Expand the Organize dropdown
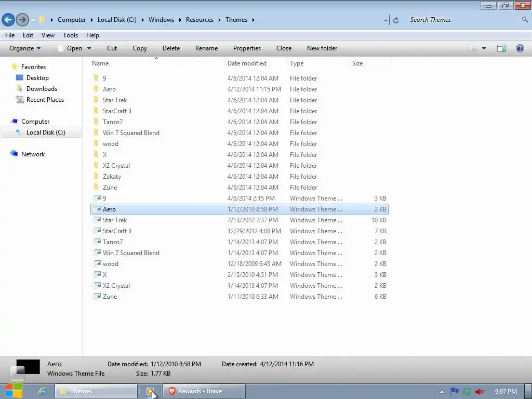Image resolution: width=532 pixels, height=399 pixels. (25, 48)
